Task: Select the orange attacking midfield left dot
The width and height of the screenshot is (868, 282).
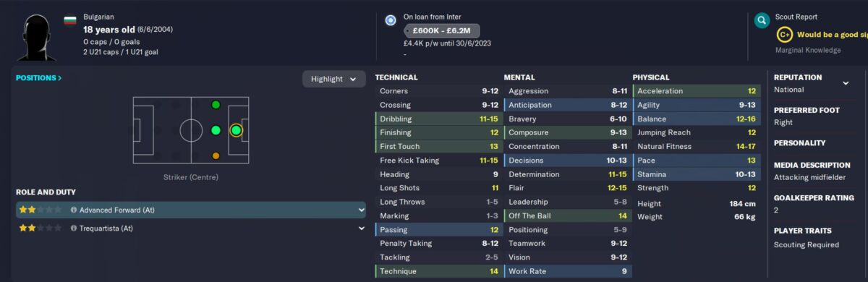Action: click(216, 156)
